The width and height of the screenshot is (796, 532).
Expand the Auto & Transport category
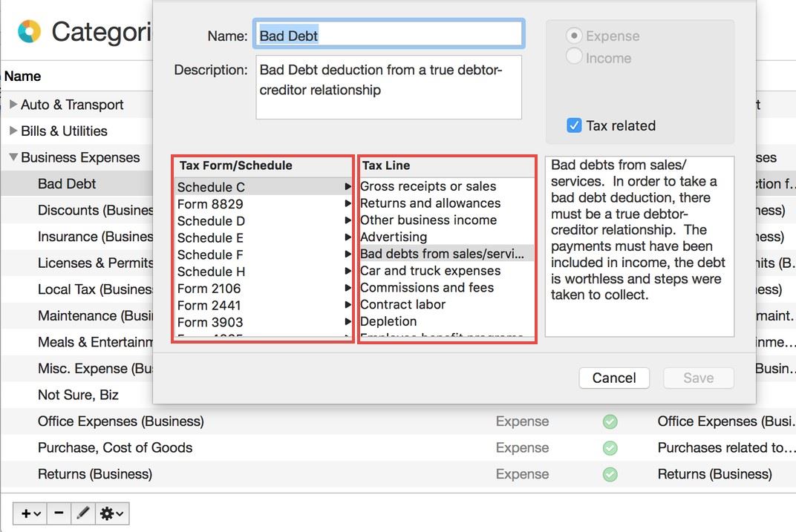13,105
